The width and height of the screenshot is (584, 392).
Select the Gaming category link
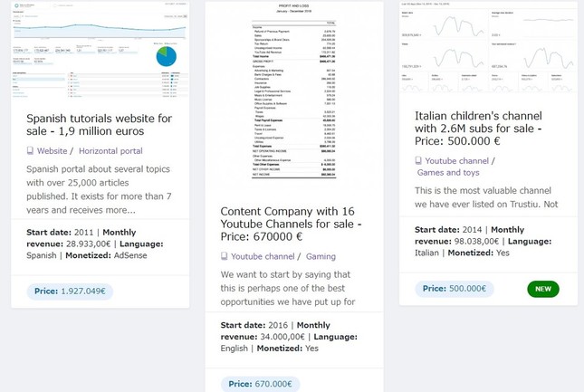coord(321,256)
